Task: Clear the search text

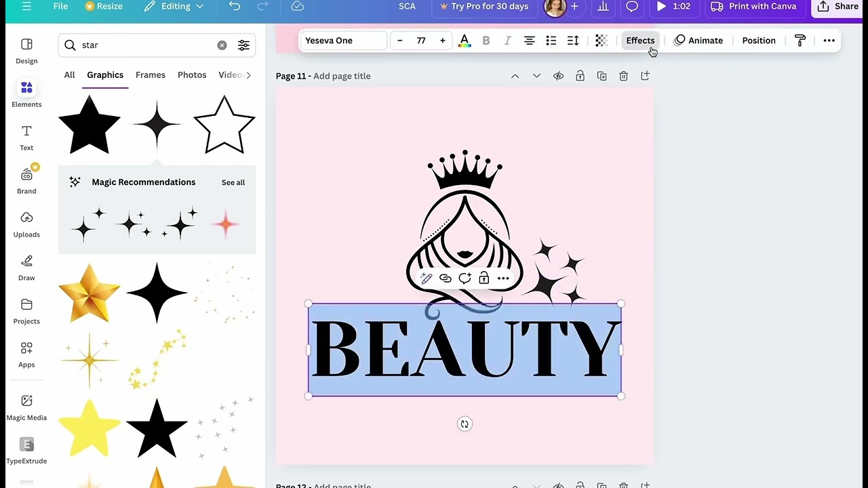Action: pyautogui.click(x=222, y=45)
